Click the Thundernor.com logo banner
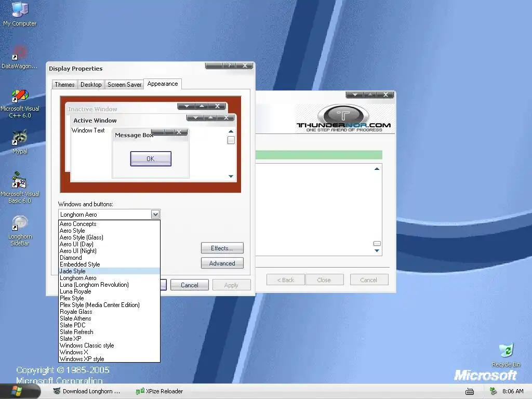The height and width of the screenshot is (399, 532). pos(343,118)
